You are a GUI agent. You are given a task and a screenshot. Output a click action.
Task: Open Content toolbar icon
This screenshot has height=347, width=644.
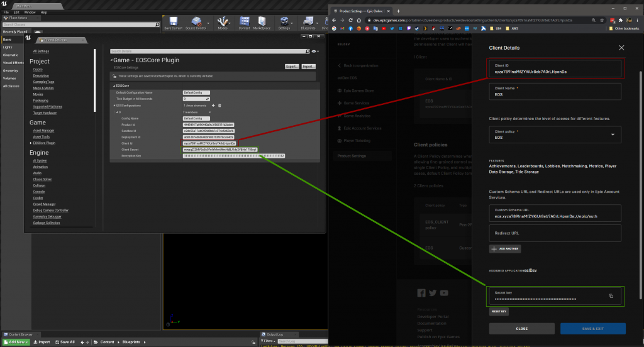pos(245,21)
